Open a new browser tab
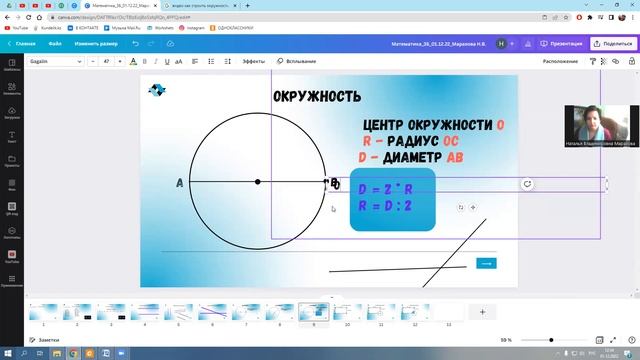 pos(247,6)
